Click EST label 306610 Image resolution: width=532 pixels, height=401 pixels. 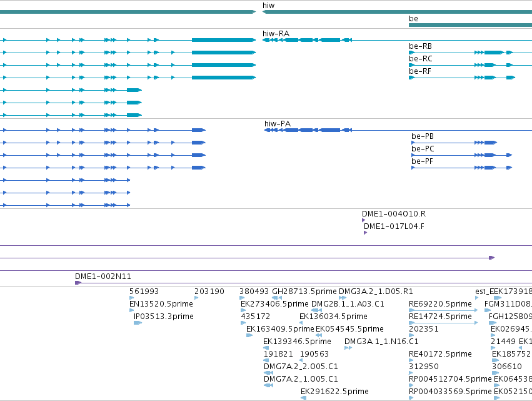507,367
